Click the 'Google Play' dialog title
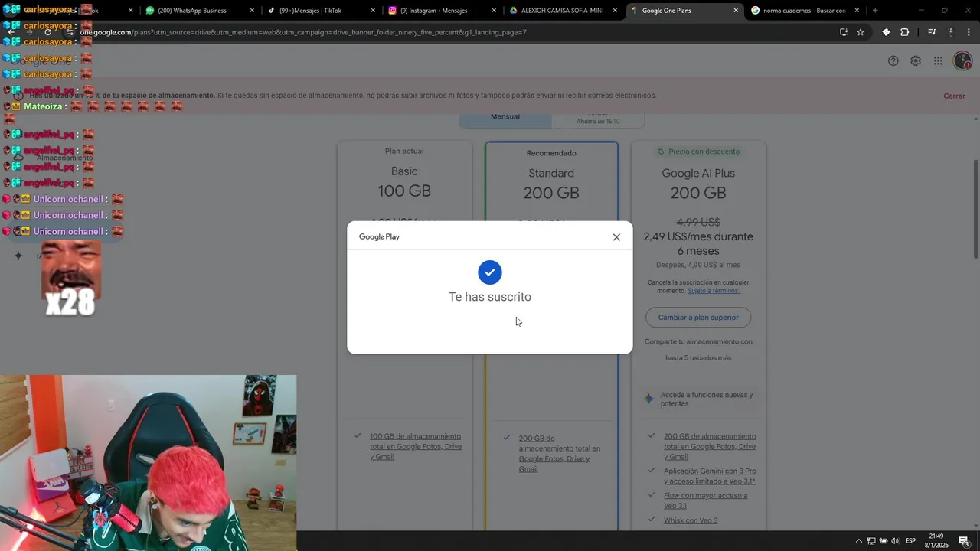 tap(379, 237)
